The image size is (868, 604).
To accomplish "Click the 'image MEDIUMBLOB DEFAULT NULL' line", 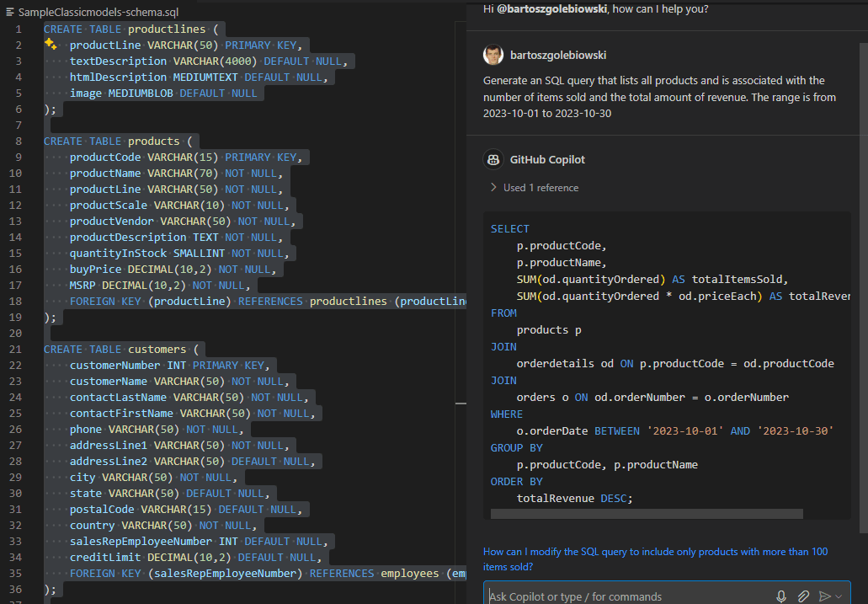I will click(x=163, y=93).
